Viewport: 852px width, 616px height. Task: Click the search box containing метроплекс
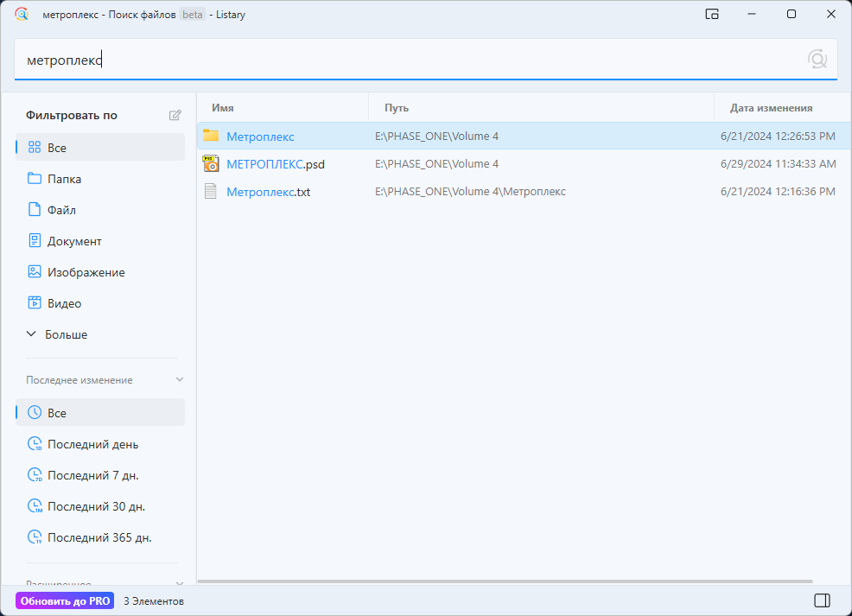tap(425, 60)
